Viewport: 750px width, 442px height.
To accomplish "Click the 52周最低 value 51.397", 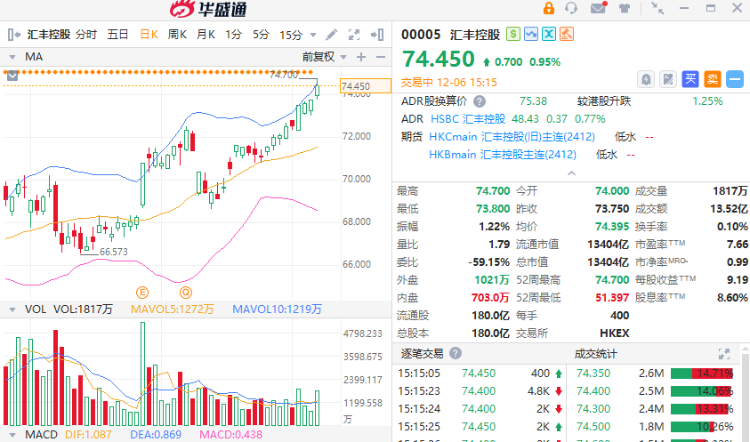I will [x=612, y=298].
